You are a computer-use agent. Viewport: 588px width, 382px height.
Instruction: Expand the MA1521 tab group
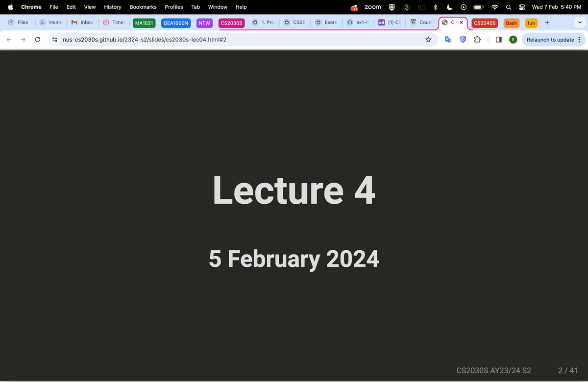pyautogui.click(x=144, y=23)
